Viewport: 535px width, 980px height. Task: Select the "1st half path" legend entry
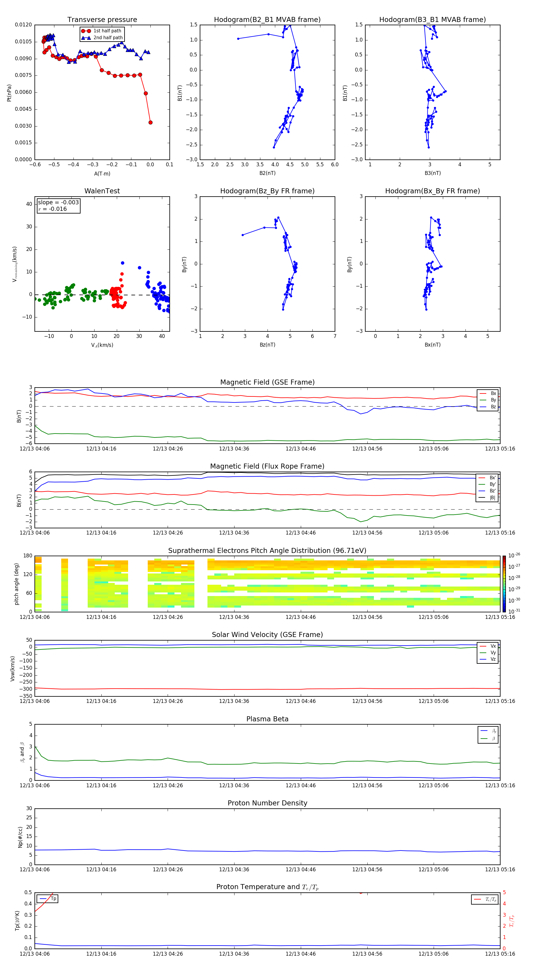coord(101,31)
